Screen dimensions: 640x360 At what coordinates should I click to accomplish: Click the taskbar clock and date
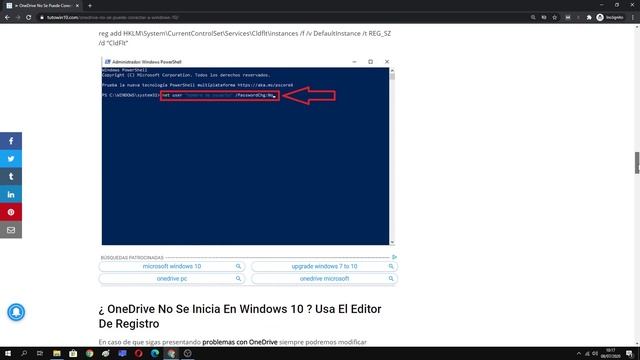611,353
